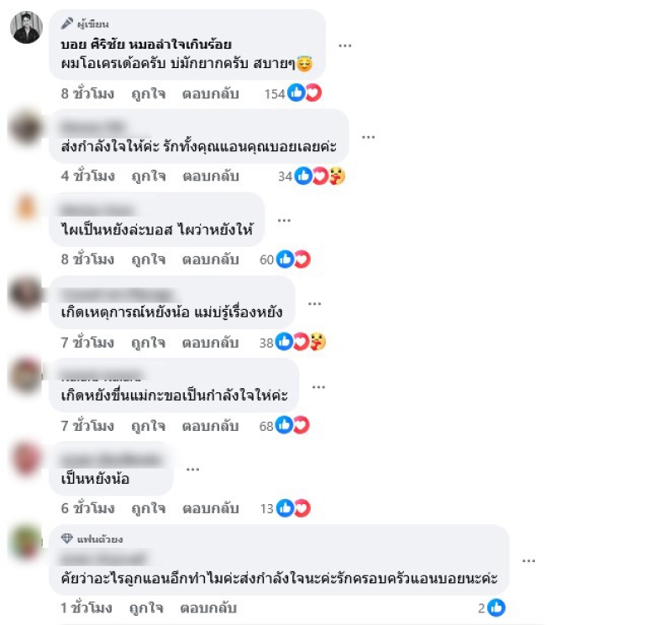Screen dimensions: 672x625
Task: Open reactions on the 154-likes author comment
Action: (293, 93)
